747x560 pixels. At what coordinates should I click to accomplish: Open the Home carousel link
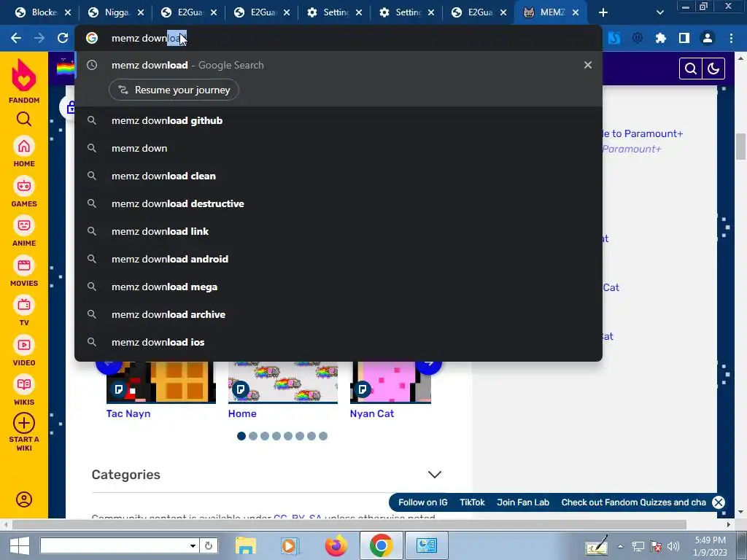pyautogui.click(x=242, y=413)
